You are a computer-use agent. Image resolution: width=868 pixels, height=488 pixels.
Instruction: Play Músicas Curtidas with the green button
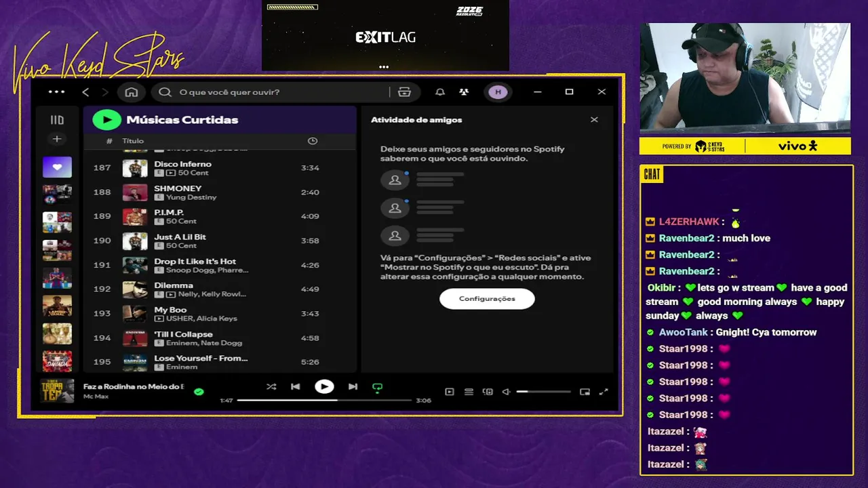106,120
